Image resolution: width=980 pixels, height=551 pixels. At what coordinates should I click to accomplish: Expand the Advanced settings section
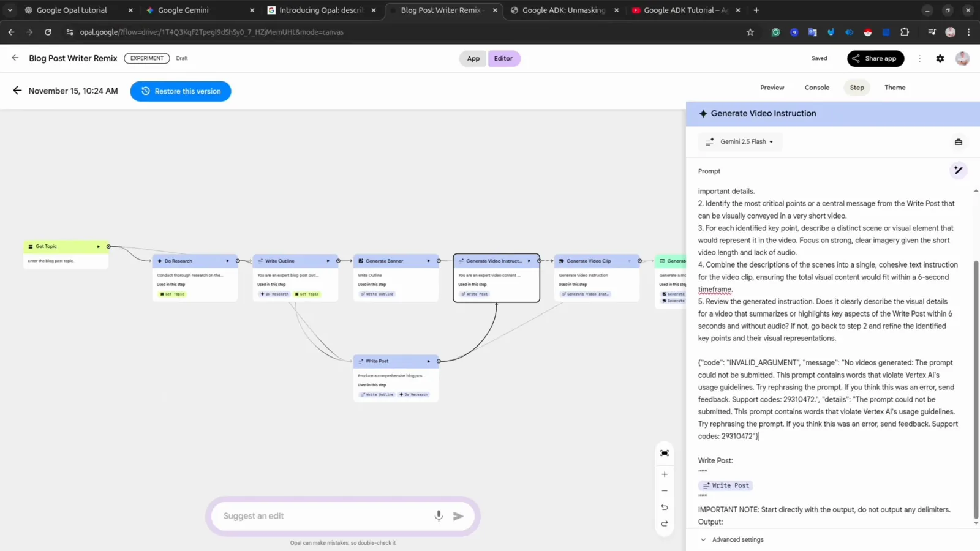pyautogui.click(x=732, y=540)
